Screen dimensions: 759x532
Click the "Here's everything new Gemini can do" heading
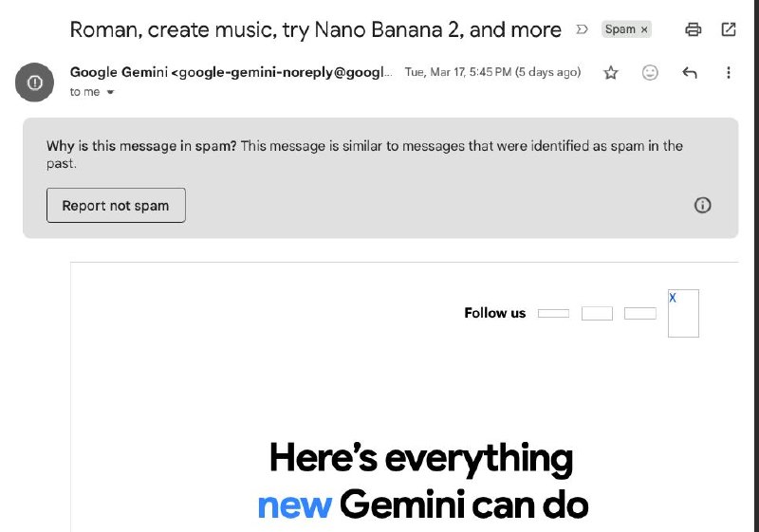pyautogui.click(x=422, y=481)
